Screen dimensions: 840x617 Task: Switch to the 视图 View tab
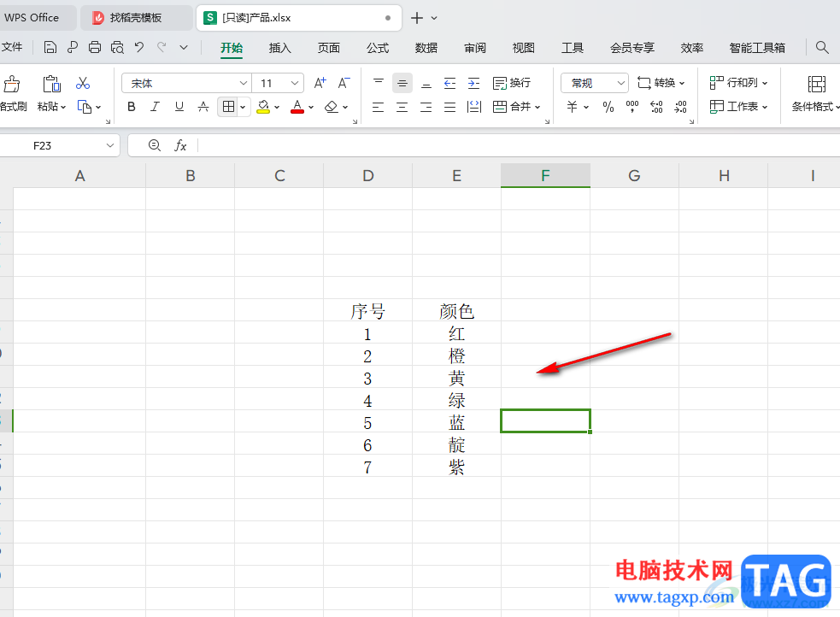[x=523, y=48]
